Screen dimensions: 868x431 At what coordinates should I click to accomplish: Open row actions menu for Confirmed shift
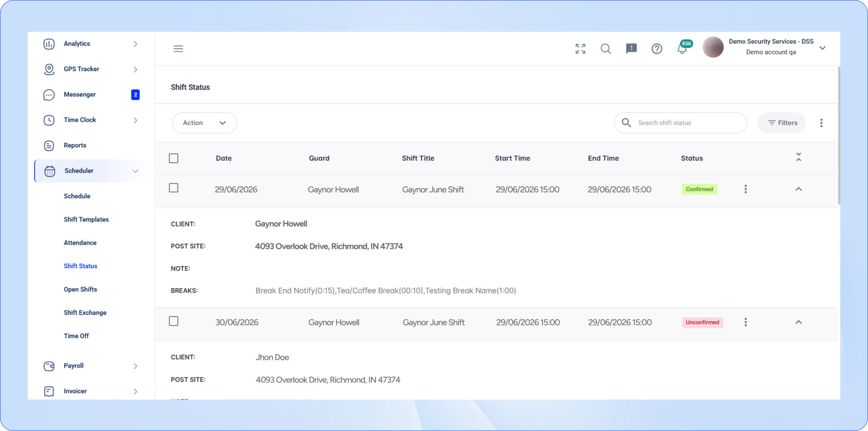click(x=746, y=189)
